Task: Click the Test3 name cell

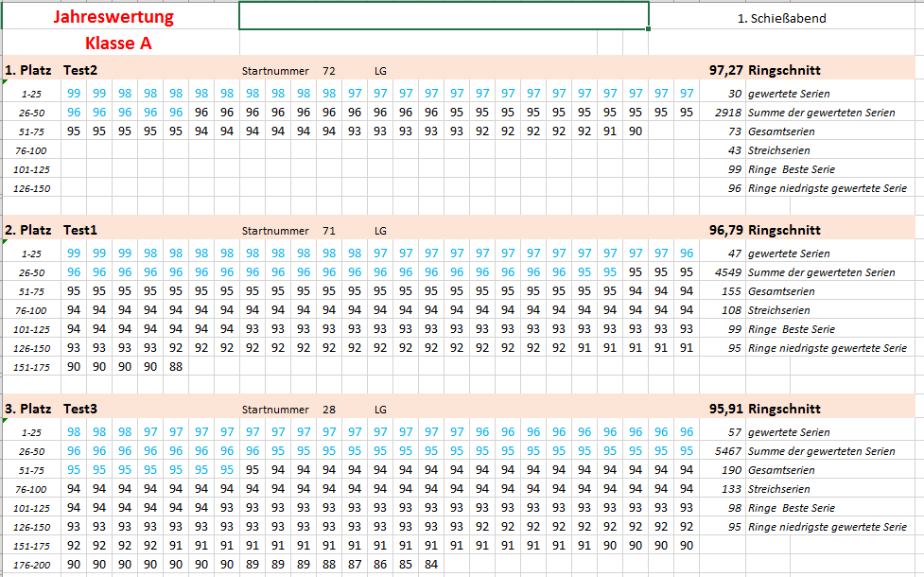Action: click(x=81, y=409)
